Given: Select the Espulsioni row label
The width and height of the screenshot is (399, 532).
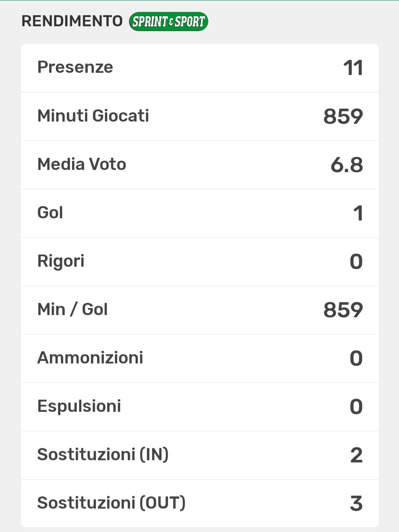Looking at the screenshot, I should click(x=79, y=406).
